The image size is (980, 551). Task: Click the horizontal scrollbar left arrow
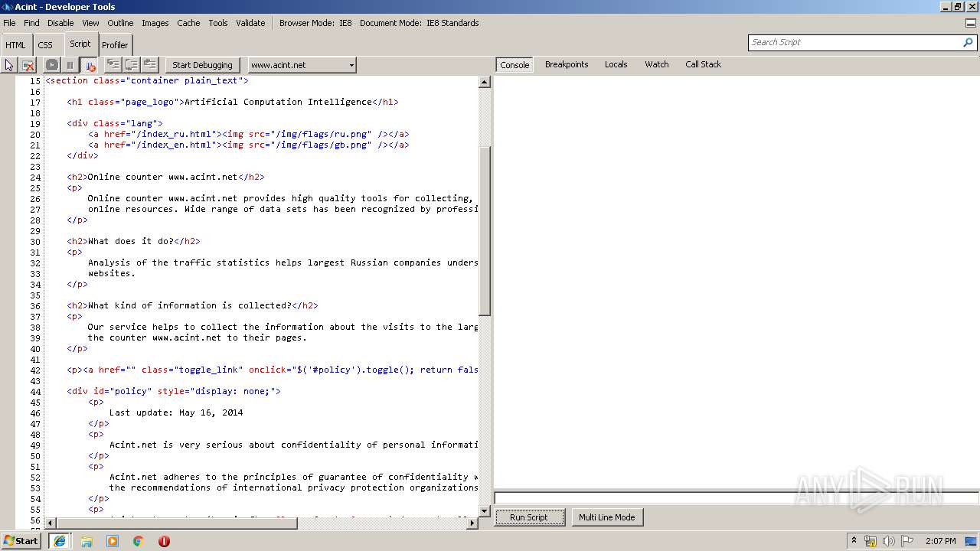[51, 523]
